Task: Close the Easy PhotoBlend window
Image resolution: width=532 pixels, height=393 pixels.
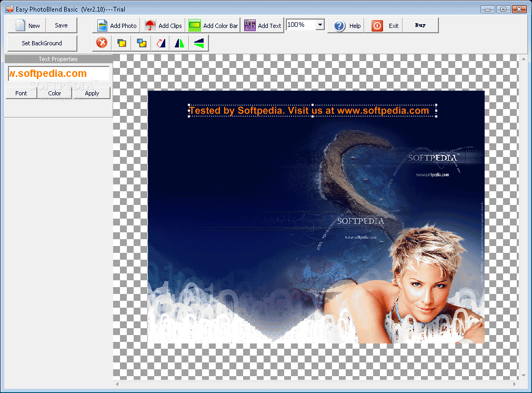Action: point(519,9)
